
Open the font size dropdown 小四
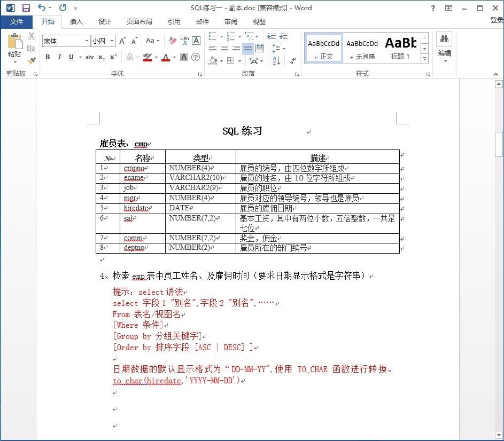tap(112, 41)
